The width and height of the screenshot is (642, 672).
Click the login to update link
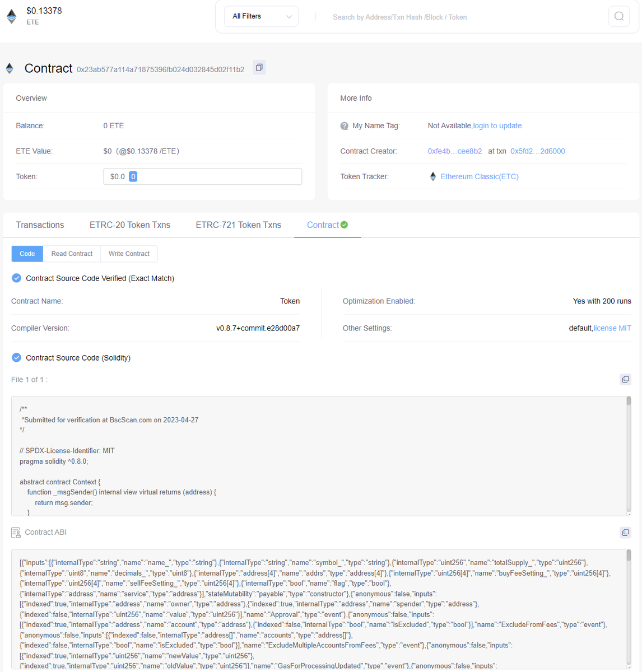(x=498, y=126)
